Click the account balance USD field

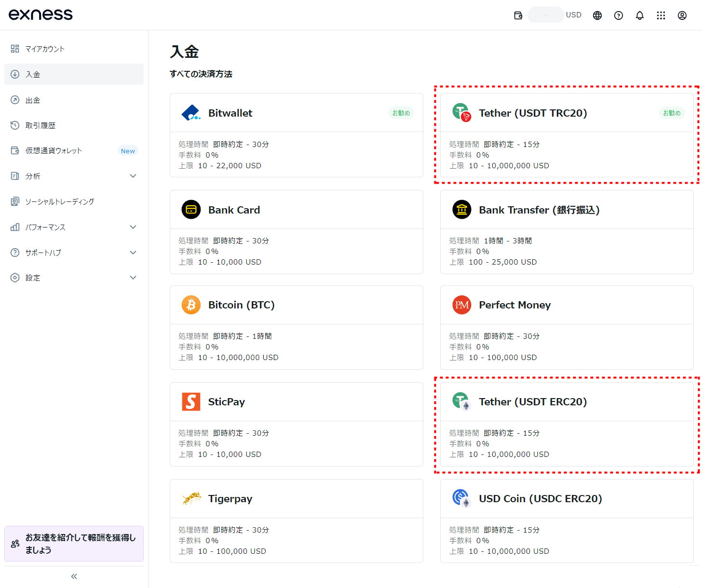point(555,15)
